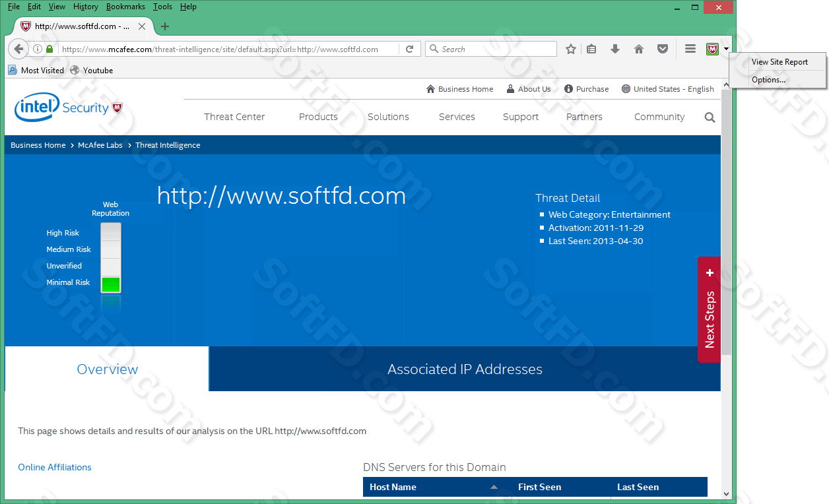Open Online Affiliations link
This screenshot has height=504, width=829.
click(55, 467)
